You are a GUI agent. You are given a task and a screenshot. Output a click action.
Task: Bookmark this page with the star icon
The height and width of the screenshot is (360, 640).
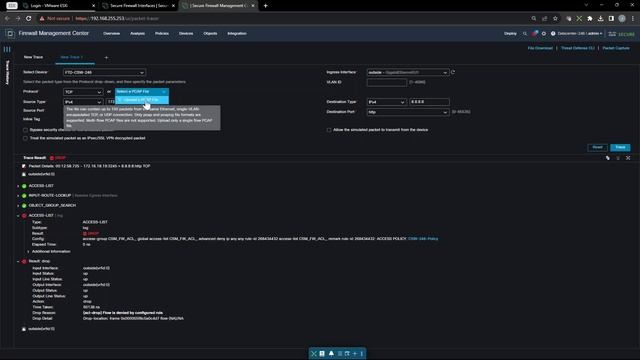(555, 18)
